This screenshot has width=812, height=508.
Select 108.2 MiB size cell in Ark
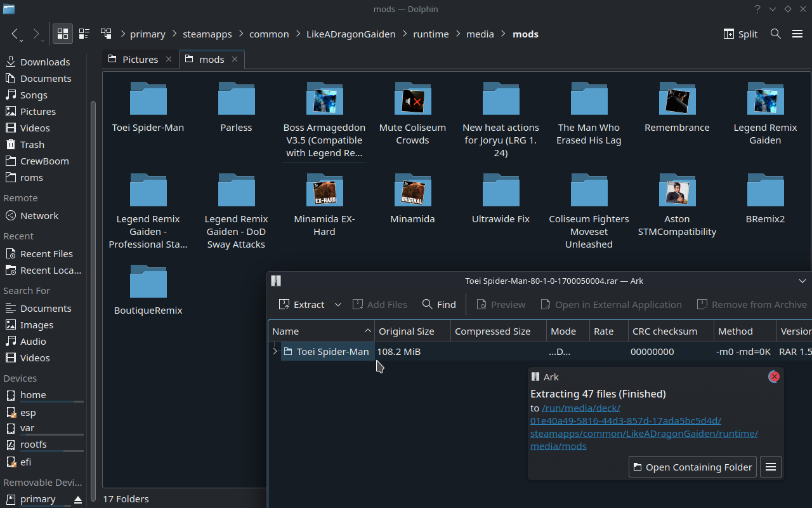pos(399,352)
